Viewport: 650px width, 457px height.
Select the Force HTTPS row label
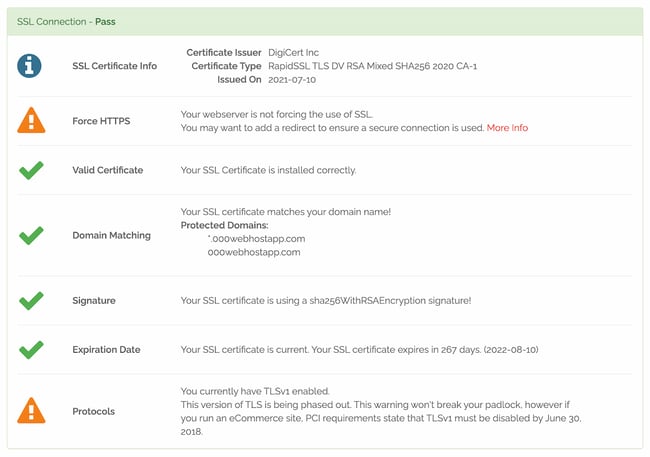tap(100, 121)
